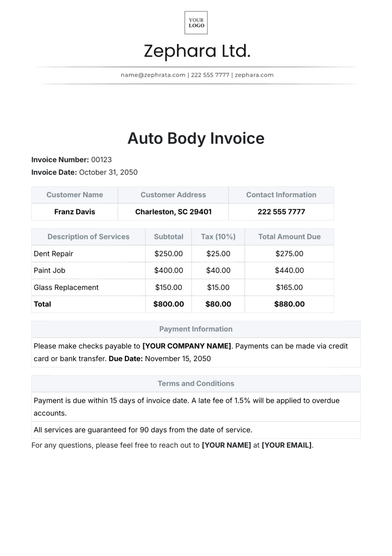The image size is (392, 556).
Task: Select the $250.00 subtotal cell
Action: pyautogui.click(x=169, y=254)
